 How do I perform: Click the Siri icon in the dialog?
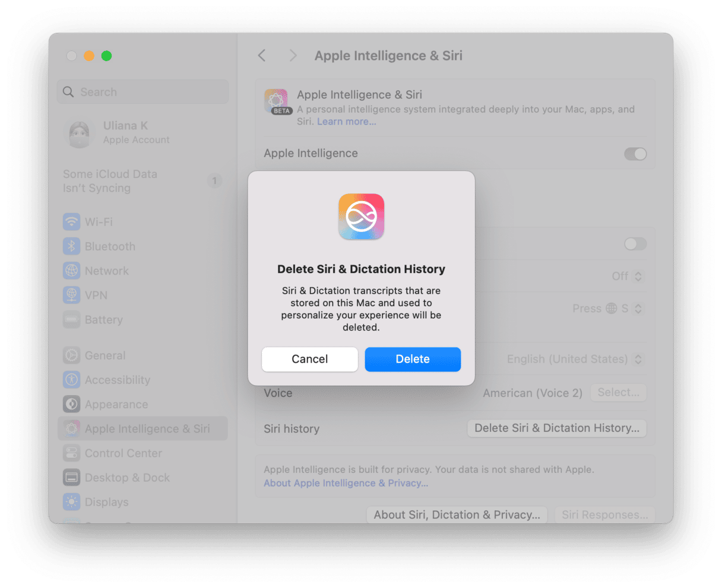tap(361, 217)
